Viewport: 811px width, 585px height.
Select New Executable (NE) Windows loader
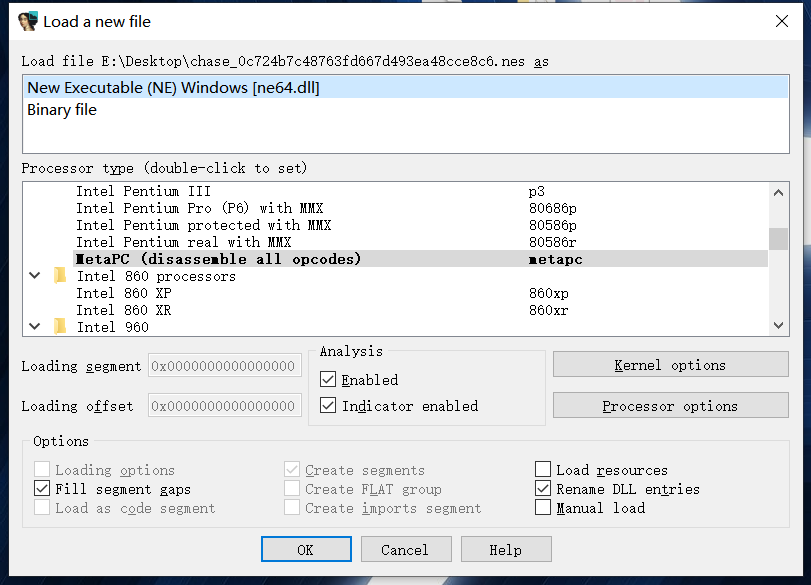pyautogui.click(x=173, y=88)
